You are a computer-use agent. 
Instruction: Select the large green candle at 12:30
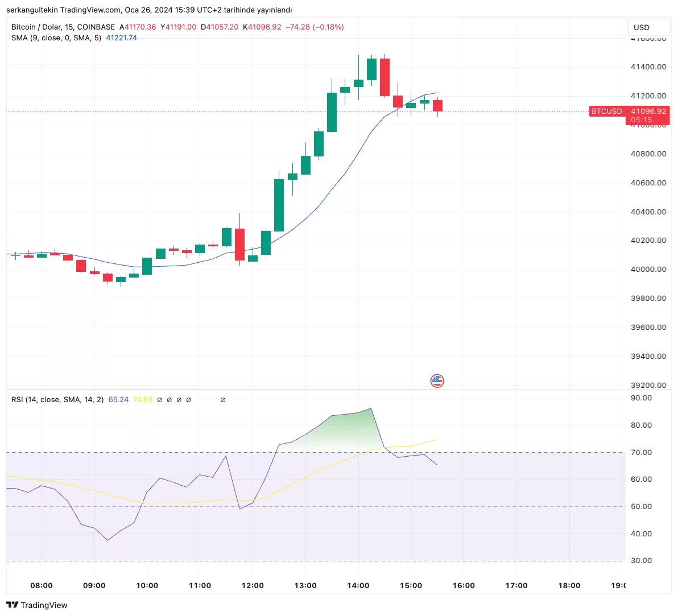click(279, 205)
